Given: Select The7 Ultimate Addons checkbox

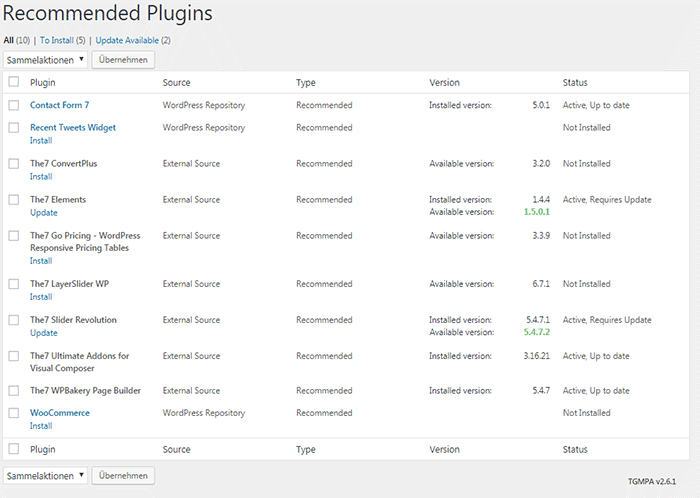Looking at the screenshot, I should [x=14, y=356].
